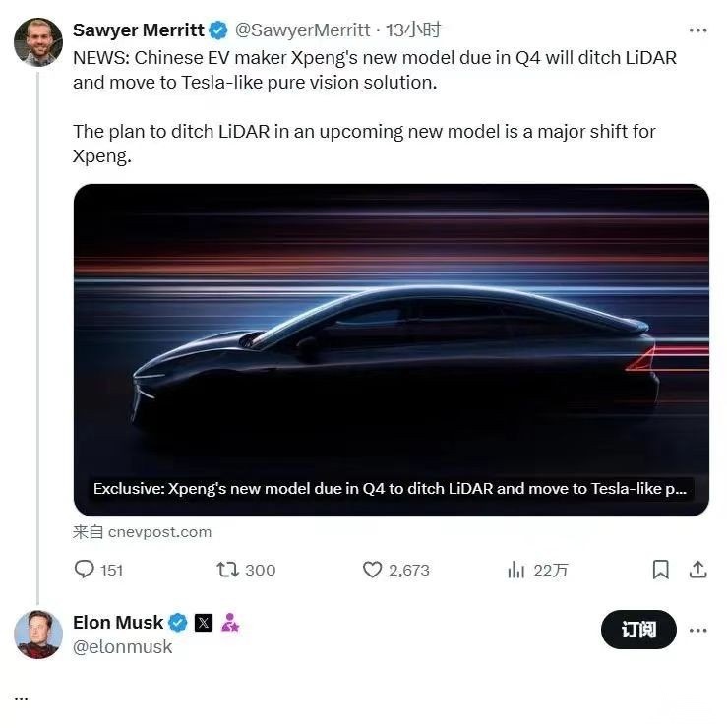Open reply comments icon showing 151

[x=84, y=570]
